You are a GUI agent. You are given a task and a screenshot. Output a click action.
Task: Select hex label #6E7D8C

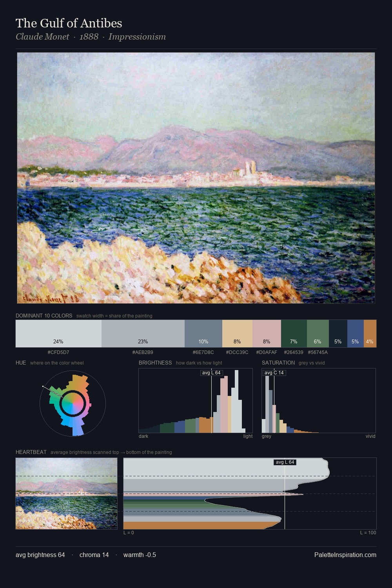(x=203, y=352)
